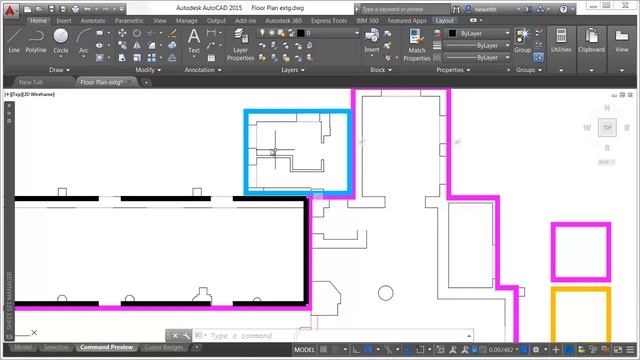Image resolution: width=640 pixels, height=360 pixels.
Task: Choose the Move tool in Modify panel
Action: click(122, 33)
